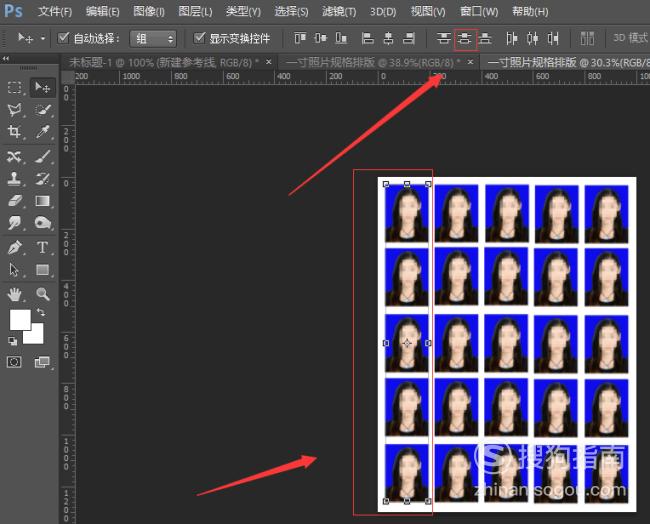This screenshot has height=524, width=650.
Task: Select the Rectangle shape tool
Action: point(42,270)
